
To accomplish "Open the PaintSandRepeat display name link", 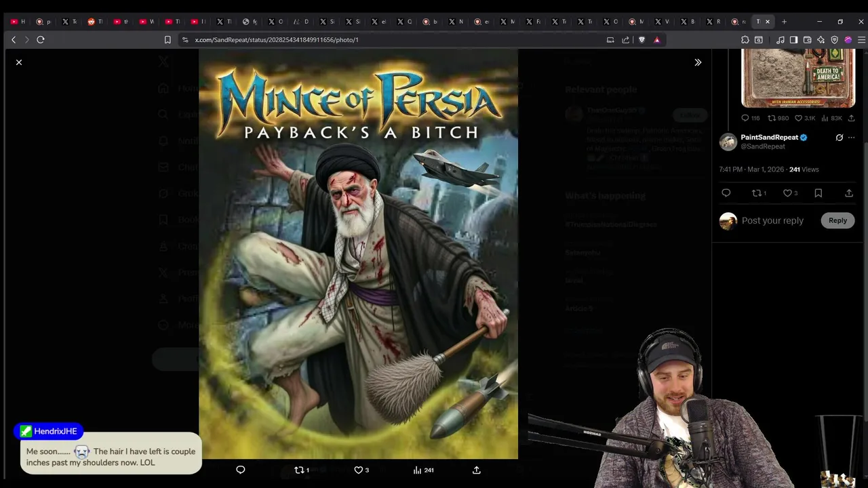I will (x=769, y=137).
